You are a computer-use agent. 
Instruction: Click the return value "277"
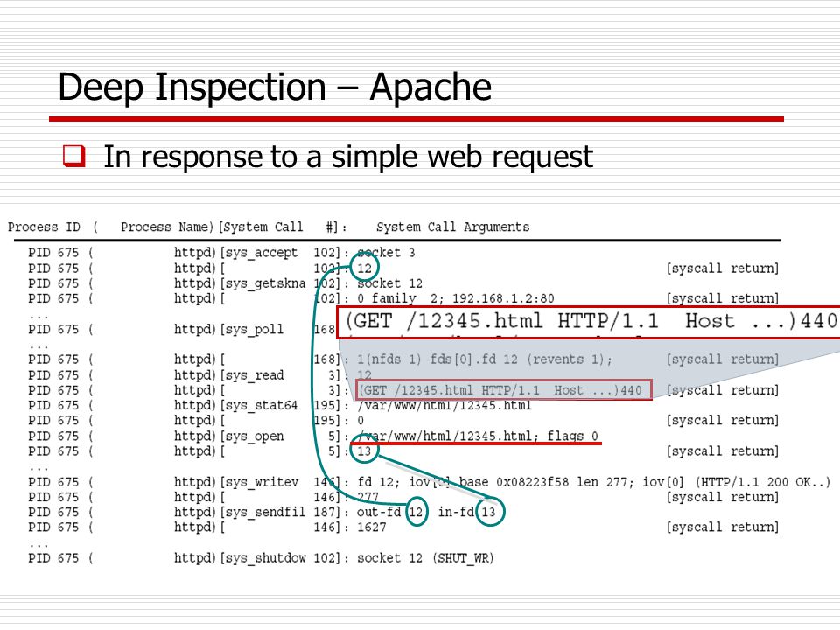pyautogui.click(x=368, y=497)
